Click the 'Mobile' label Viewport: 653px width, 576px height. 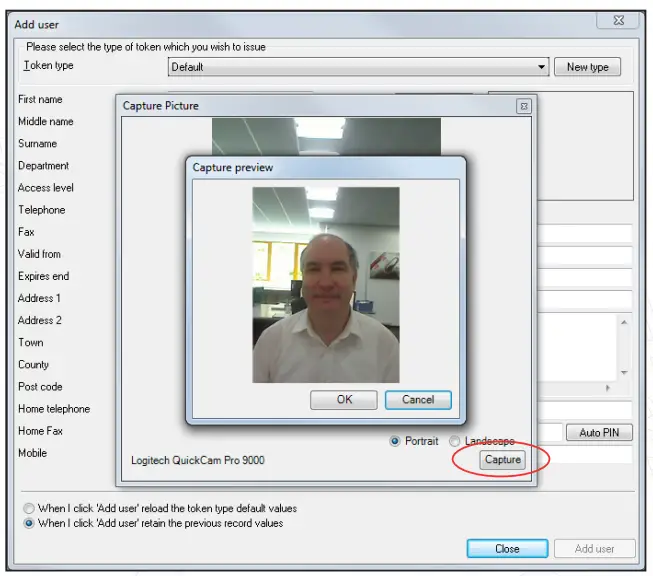(x=32, y=453)
